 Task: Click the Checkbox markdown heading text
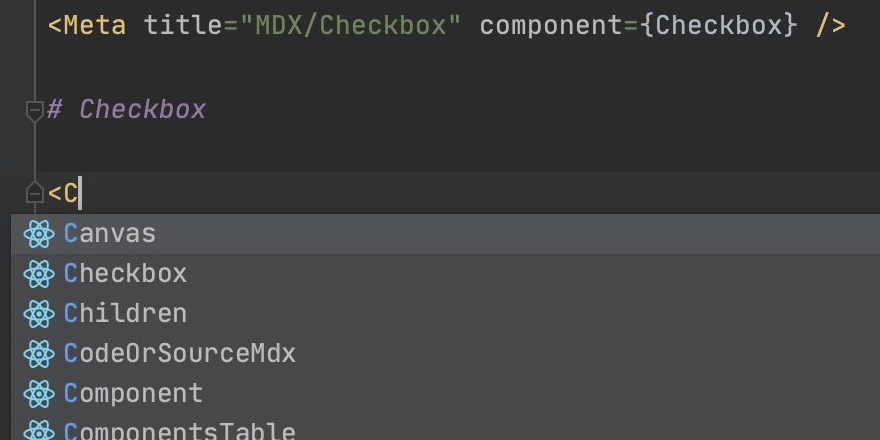click(142, 110)
